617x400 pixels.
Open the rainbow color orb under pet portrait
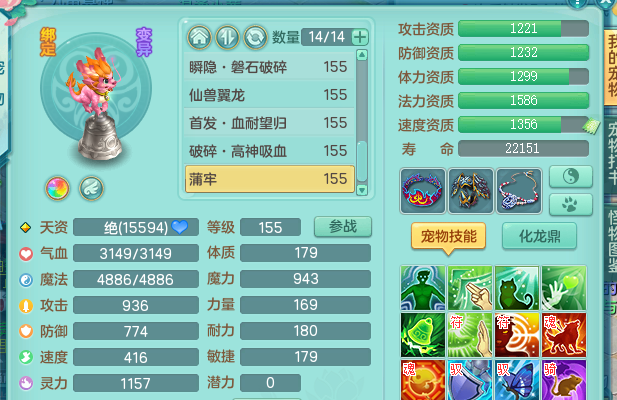(x=57, y=188)
